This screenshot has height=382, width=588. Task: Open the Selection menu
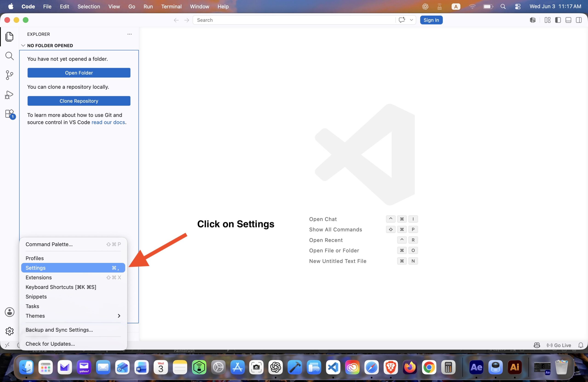tap(89, 6)
